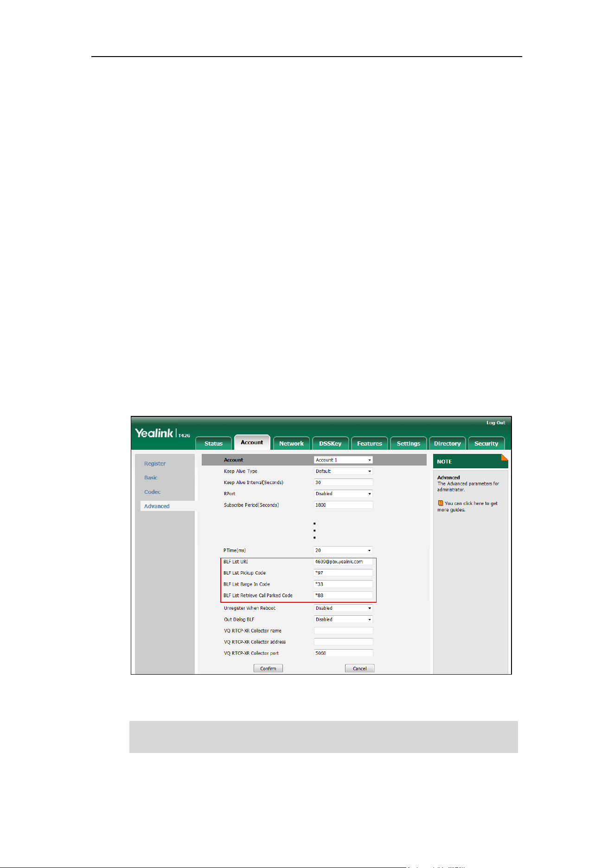Click VQ RTCP-XR Collector address field
Image resolution: width=614 pixels, height=868 pixels.
point(343,642)
